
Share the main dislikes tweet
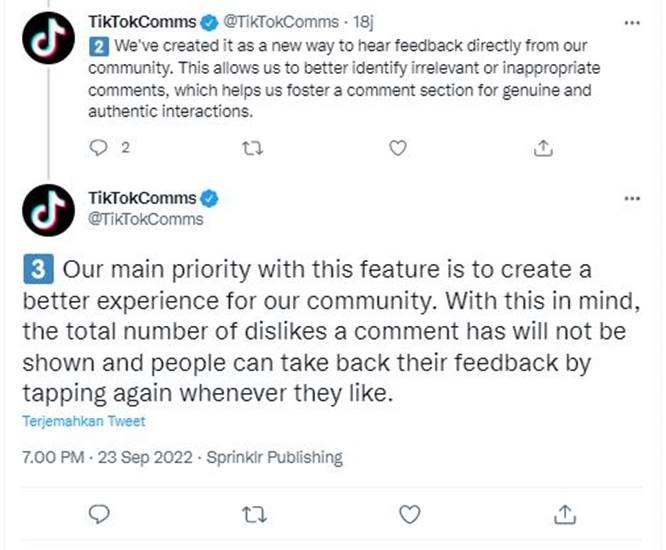(565, 514)
